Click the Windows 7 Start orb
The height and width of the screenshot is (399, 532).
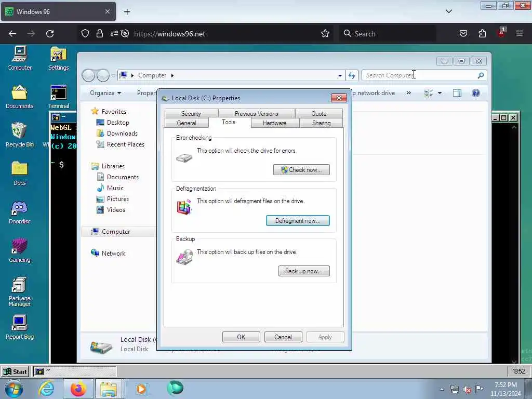click(x=14, y=389)
